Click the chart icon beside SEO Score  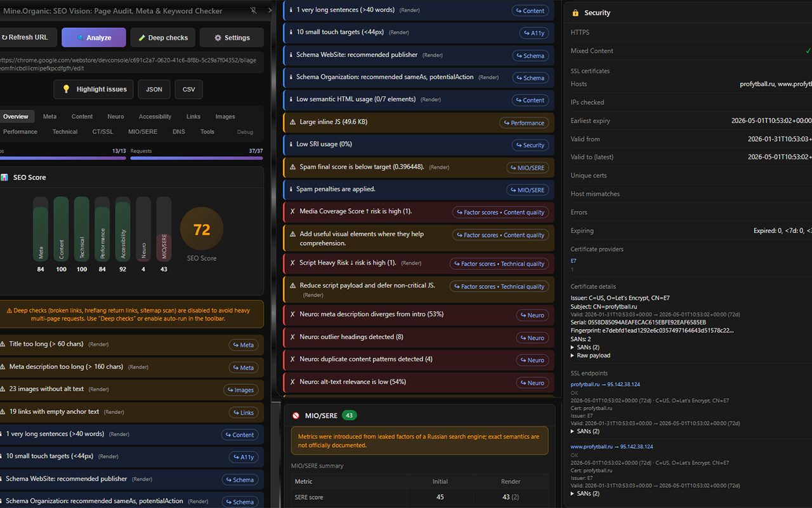pyautogui.click(x=4, y=177)
